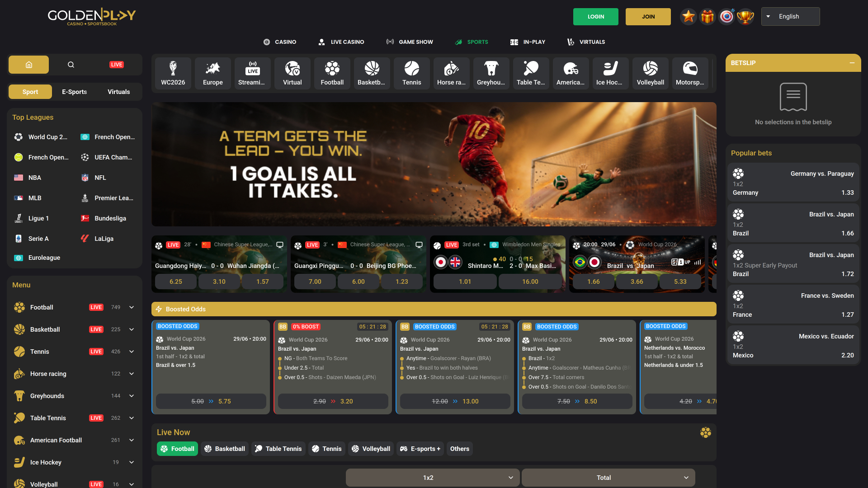Open the 1x2 market dropdown
The image size is (868, 488).
pyautogui.click(x=433, y=478)
